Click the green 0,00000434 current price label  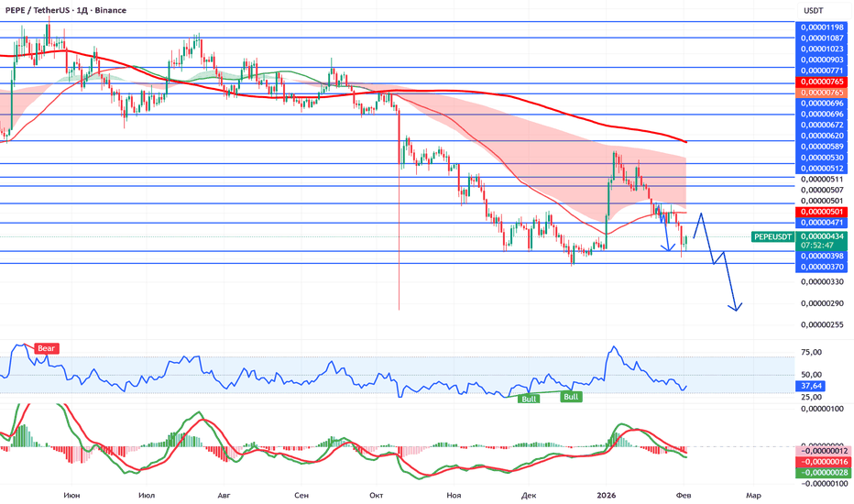pos(821,236)
